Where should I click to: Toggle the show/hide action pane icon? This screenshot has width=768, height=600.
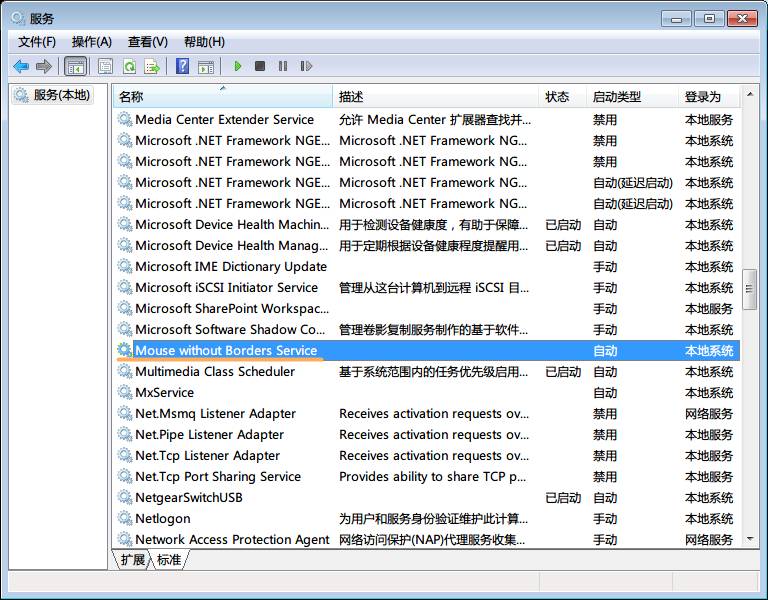206,67
